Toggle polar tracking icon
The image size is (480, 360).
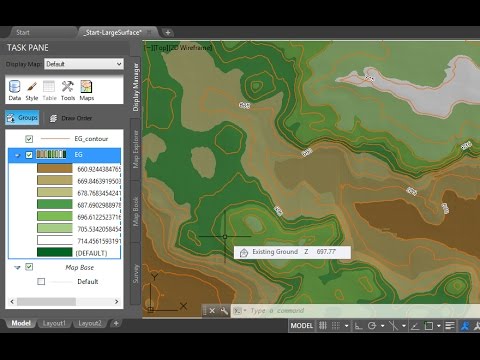pyautogui.click(x=372, y=326)
